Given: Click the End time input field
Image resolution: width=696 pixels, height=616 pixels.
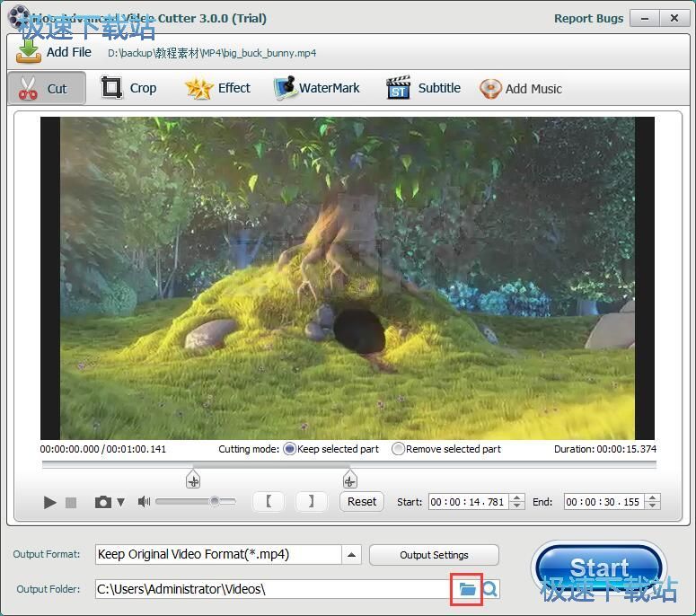Looking at the screenshot, I should [x=603, y=502].
